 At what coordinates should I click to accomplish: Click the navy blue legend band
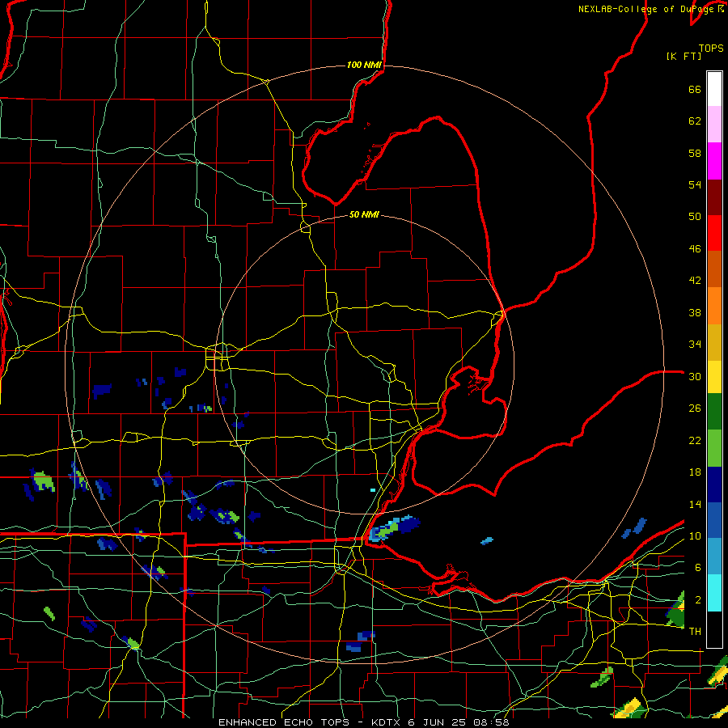[714, 485]
